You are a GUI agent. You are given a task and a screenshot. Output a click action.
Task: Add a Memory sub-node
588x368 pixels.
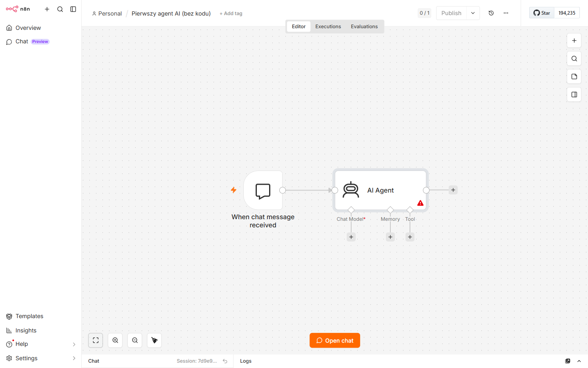[390, 237]
